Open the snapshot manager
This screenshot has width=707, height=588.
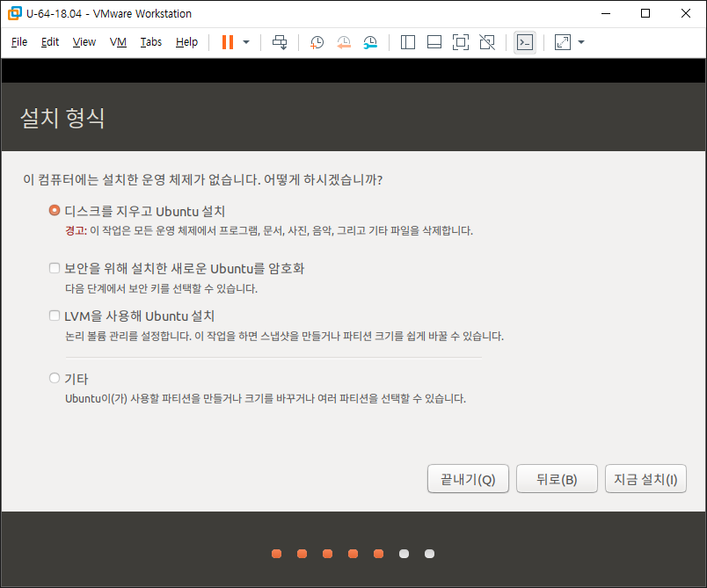tap(370, 42)
